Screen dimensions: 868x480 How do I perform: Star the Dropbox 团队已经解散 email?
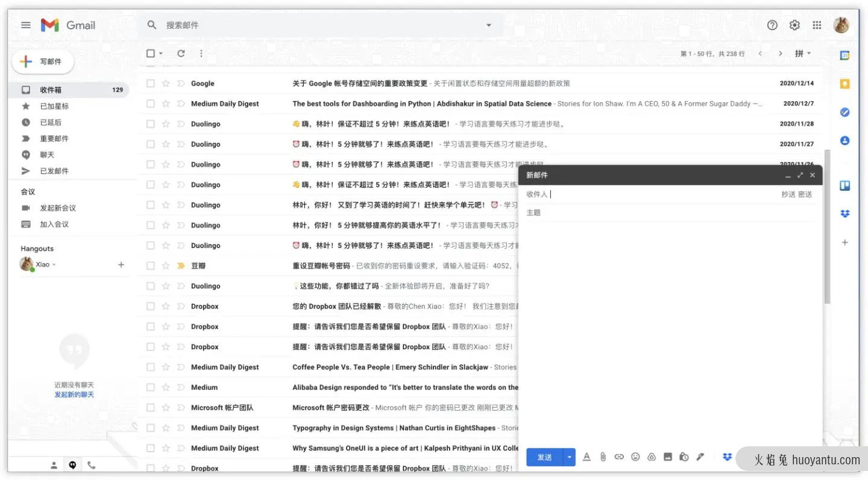tap(166, 307)
